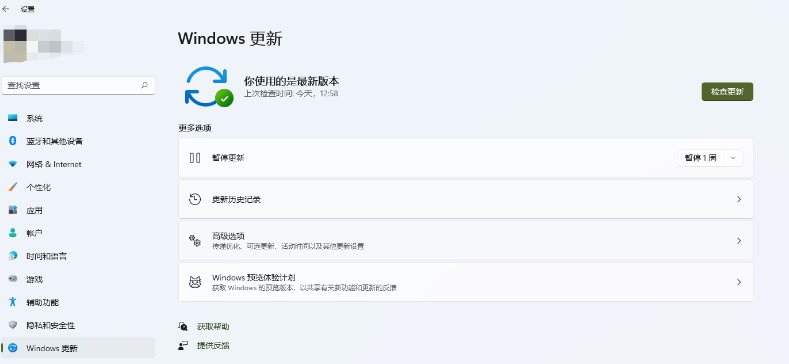Open 时间和语言 settings
The image size is (789, 364).
[x=78, y=256]
